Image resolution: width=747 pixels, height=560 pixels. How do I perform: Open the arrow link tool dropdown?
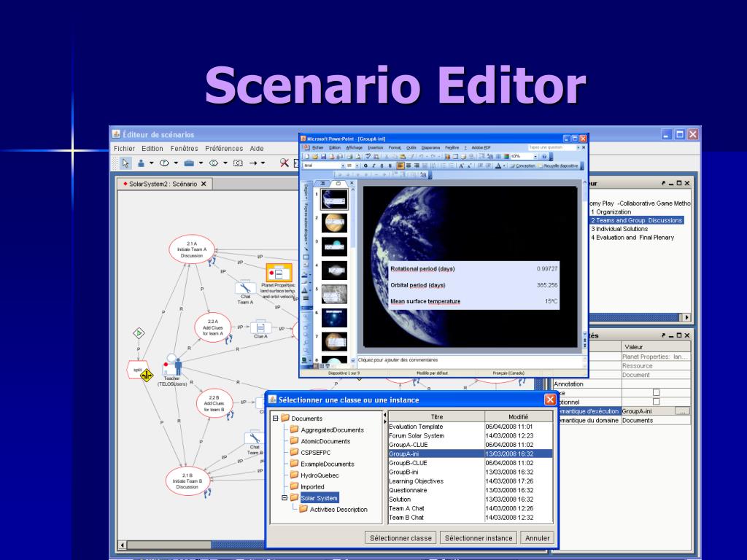263,163
